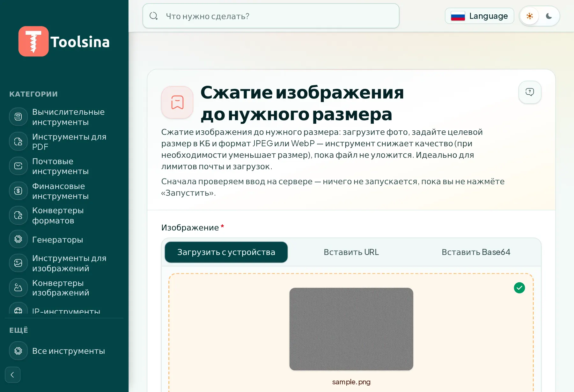
Task: Click the sample.png file name
Action: (x=351, y=382)
